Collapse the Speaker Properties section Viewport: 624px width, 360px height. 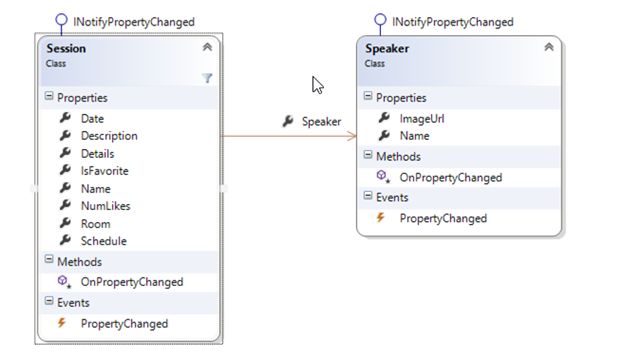click(x=368, y=96)
